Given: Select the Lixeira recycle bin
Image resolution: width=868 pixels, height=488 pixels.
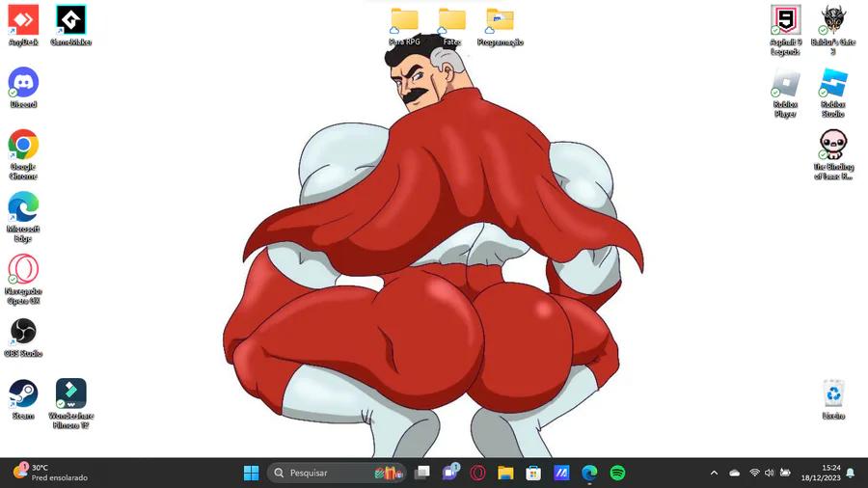Looking at the screenshot, I should point(833,399).
